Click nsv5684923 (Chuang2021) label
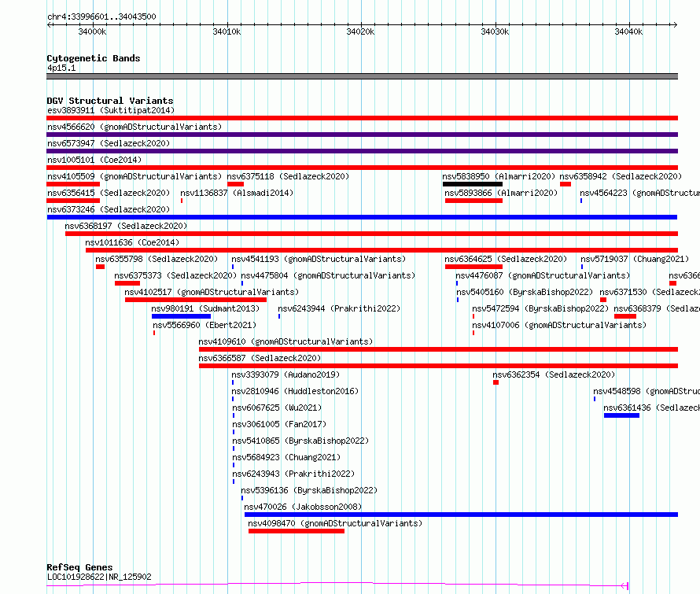Image resolution: width=700 pixels, height=594 pixels. [x=286, y=457]
